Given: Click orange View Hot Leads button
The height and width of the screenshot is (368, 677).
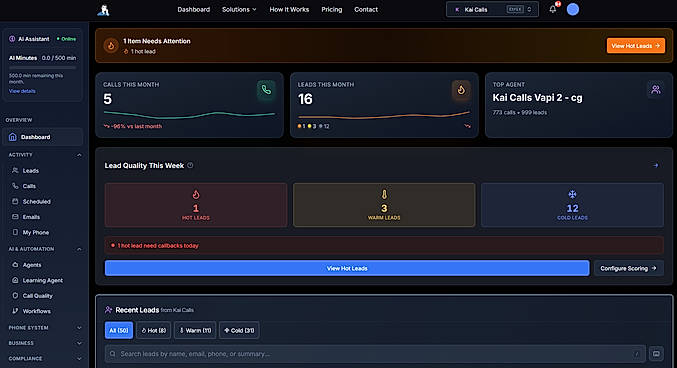Looking at the screenshot, I should pyautogui.click(x=636, y=45).
